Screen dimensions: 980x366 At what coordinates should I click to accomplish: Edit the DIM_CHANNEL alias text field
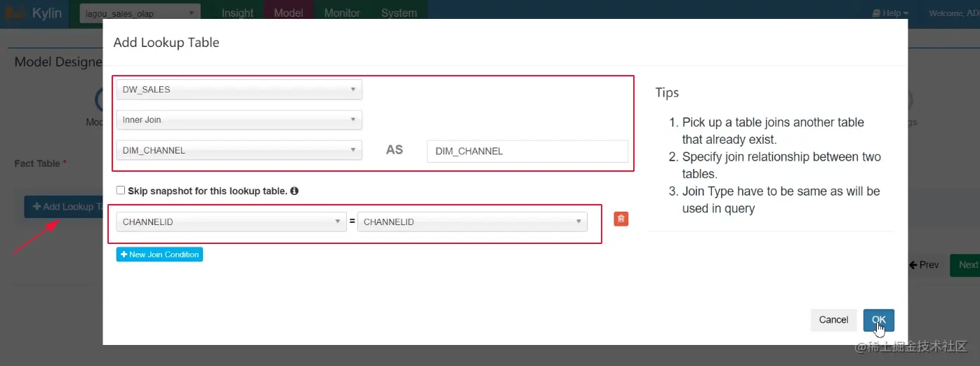click(527, 151)
